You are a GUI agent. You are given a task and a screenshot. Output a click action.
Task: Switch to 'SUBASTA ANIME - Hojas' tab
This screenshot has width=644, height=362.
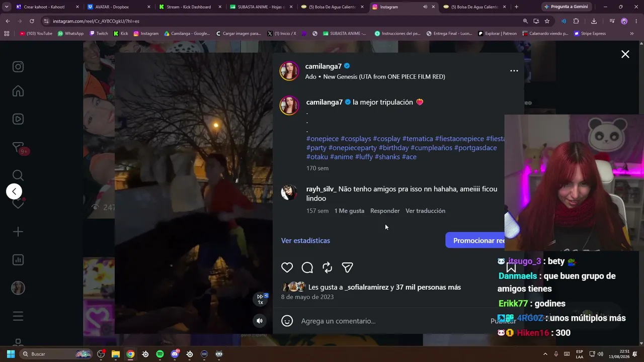coord(261,7)
